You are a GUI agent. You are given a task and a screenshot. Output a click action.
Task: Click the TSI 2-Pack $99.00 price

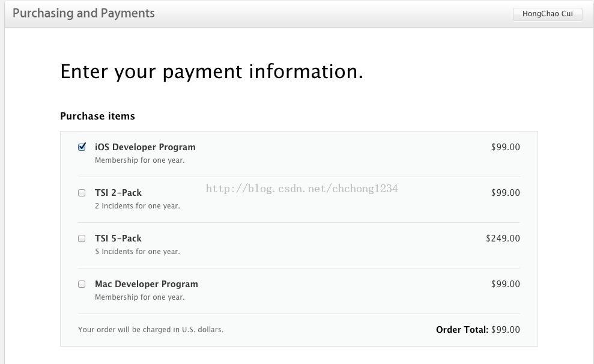point(505,193)
